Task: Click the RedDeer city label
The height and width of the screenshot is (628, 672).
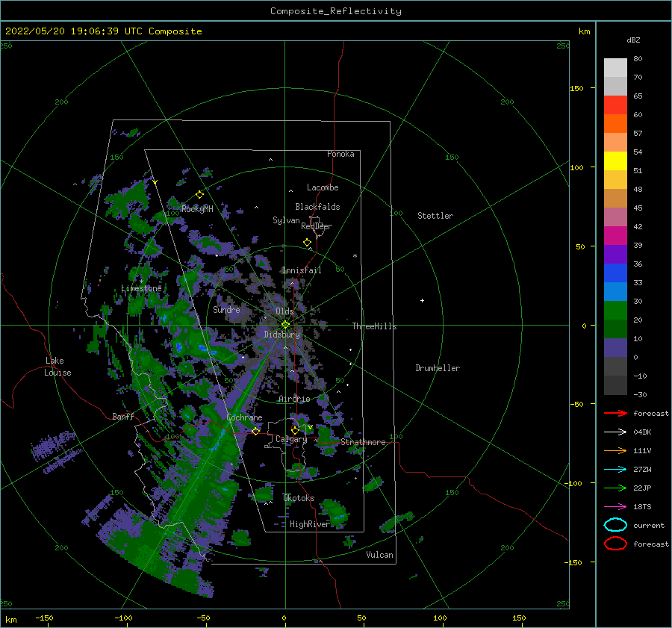Action: click(x=317, y=226)
